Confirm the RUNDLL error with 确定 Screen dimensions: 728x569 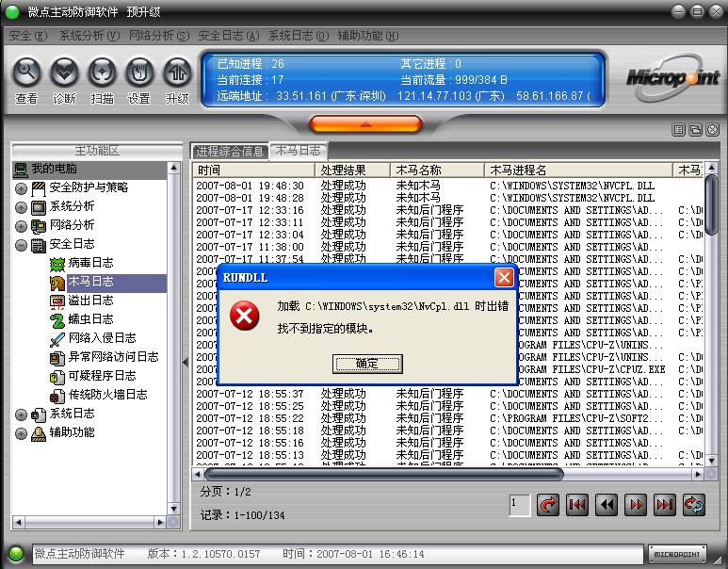(x=367, y=364)
